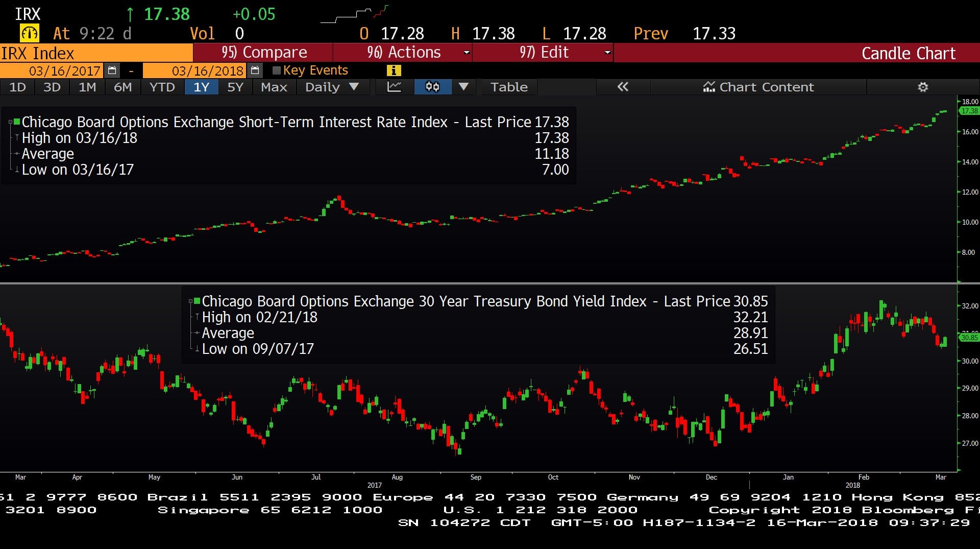Click the Prev 17.33 value
Screen dimensions: 980x549
(714, 34)
